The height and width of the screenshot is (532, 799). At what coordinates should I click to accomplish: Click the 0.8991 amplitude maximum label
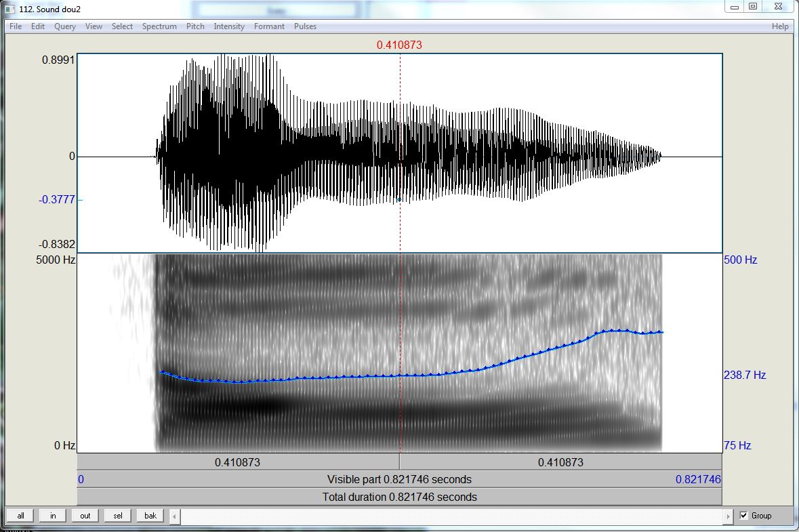[58, 60]
